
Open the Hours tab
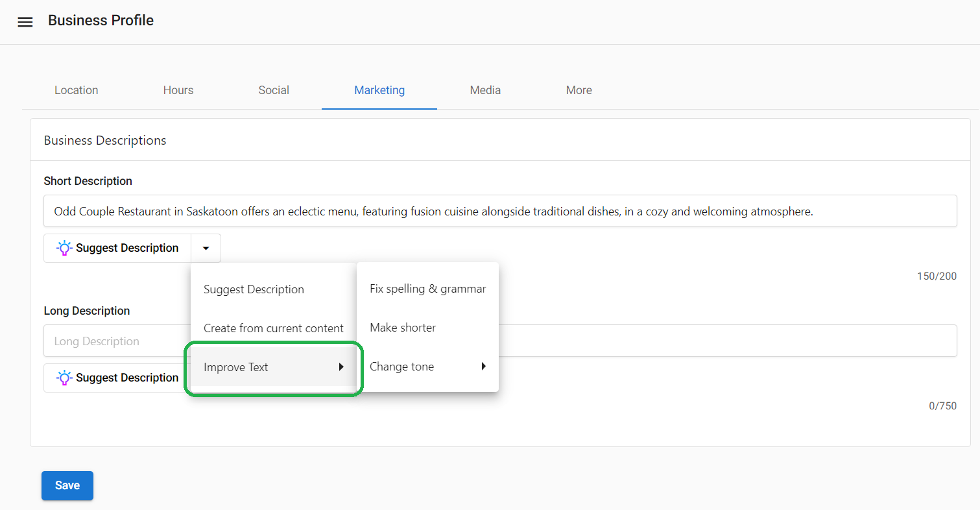[178, 90]
